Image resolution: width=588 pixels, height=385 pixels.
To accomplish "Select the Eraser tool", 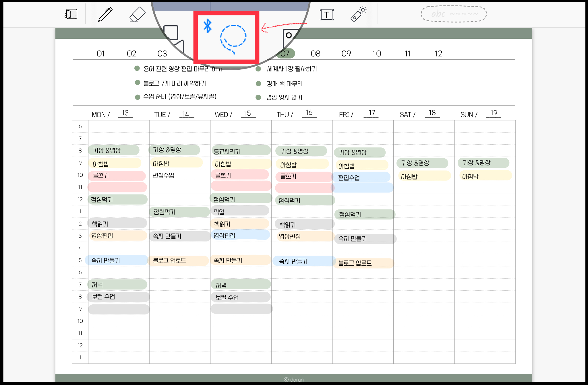I will (137, 14).
